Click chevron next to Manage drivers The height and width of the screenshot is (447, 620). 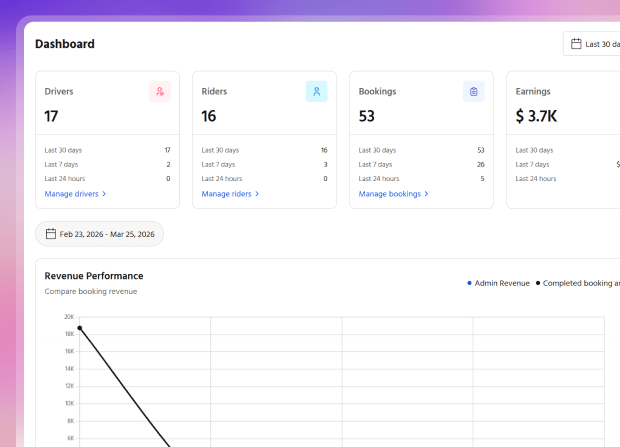click(104, 194)
